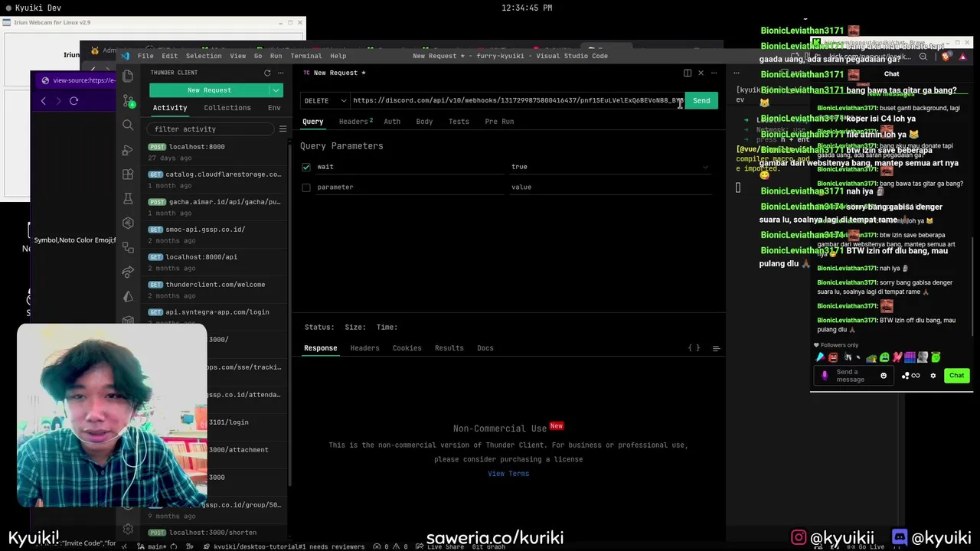The width and height of the screenshot is (980, 551).
Task: Open the response Cookies tab
Action: coord(407,348)
